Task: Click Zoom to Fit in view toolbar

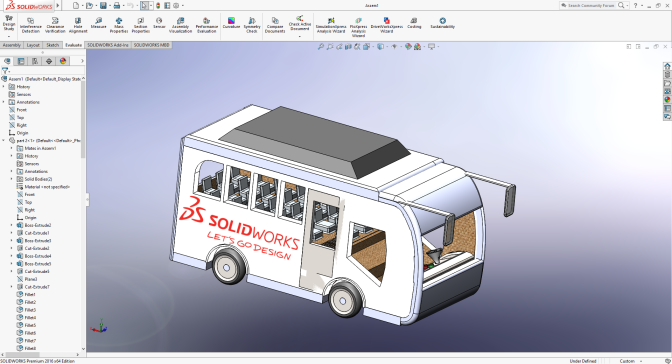Action: [321, 46]
